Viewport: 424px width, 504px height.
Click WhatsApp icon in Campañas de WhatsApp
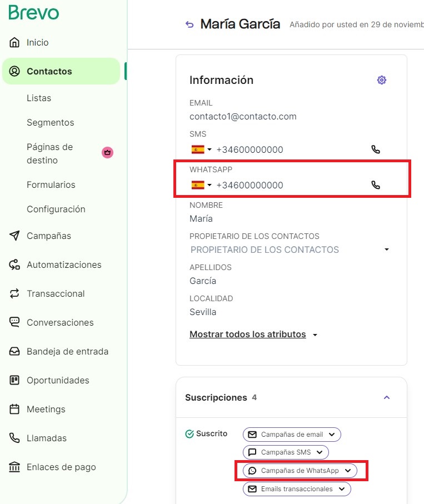coord(253,471)
